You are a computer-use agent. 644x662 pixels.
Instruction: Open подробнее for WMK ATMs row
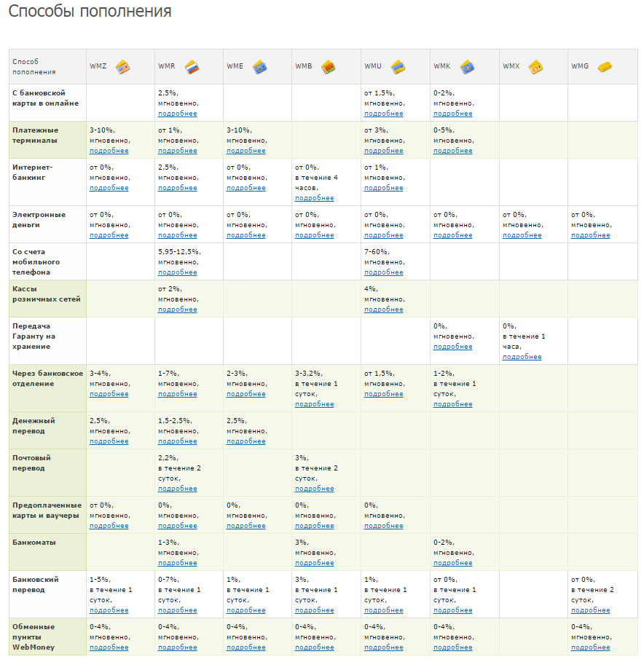tap(452, 563)
